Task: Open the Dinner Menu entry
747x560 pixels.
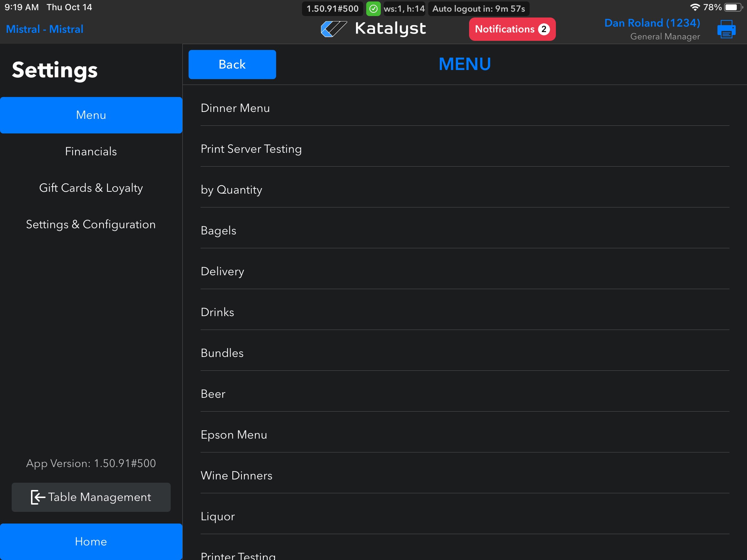Action: pos(235,108)
